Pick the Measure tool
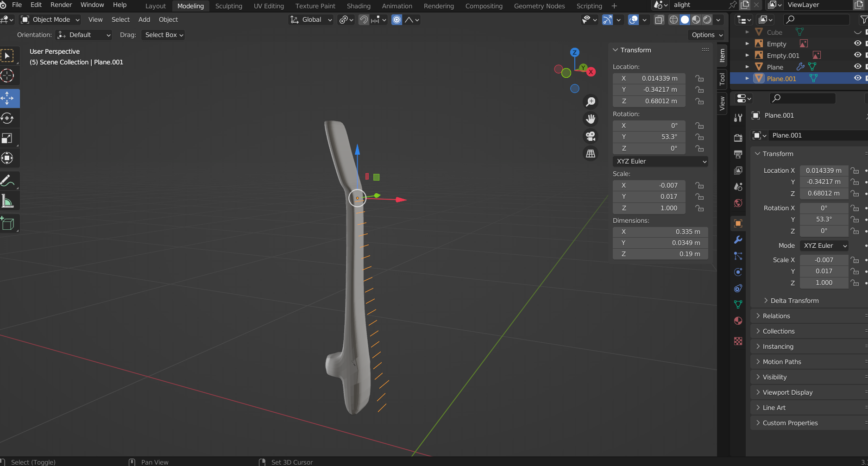This screenshot has width=868, height=466. click(x=7, y=201)
